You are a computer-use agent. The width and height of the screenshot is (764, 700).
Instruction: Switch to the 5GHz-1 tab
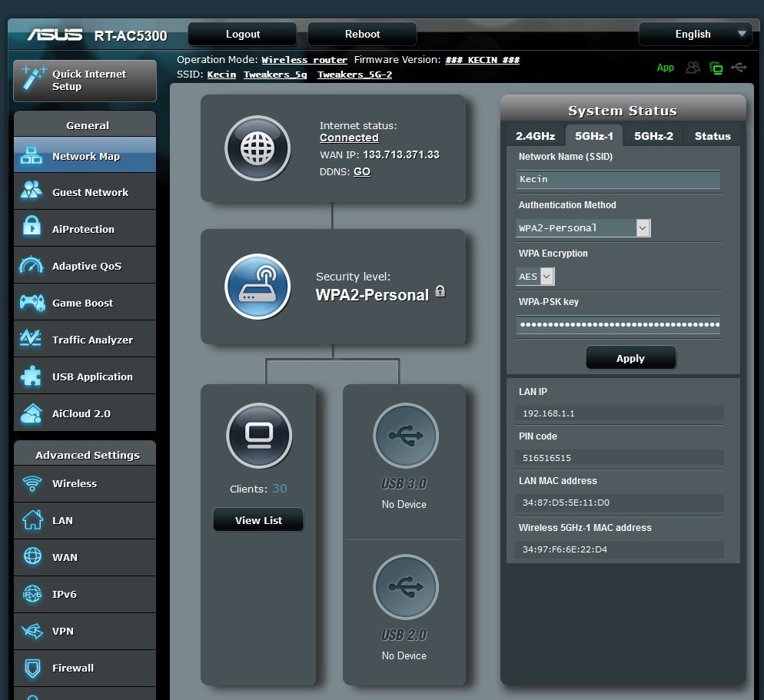(x=594, y=136)
